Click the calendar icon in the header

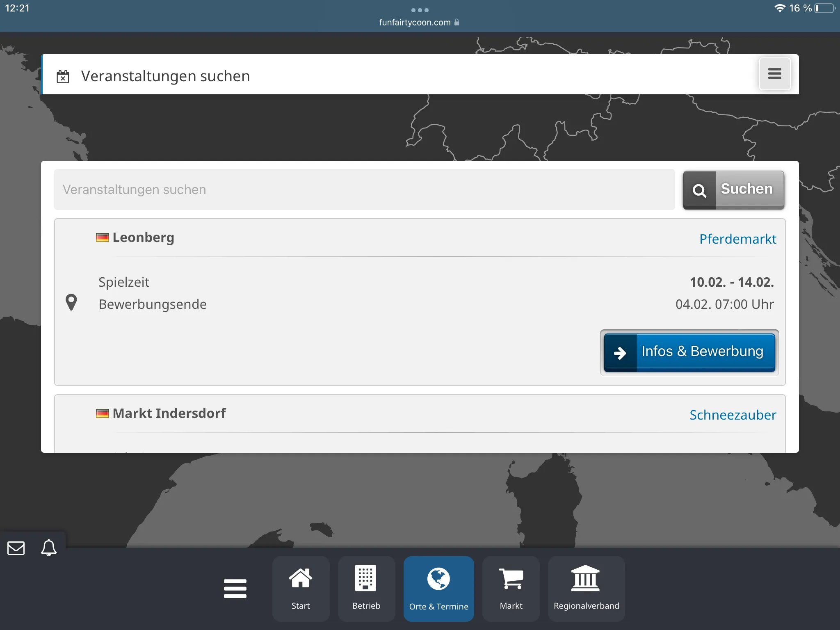tap(63, 77)
